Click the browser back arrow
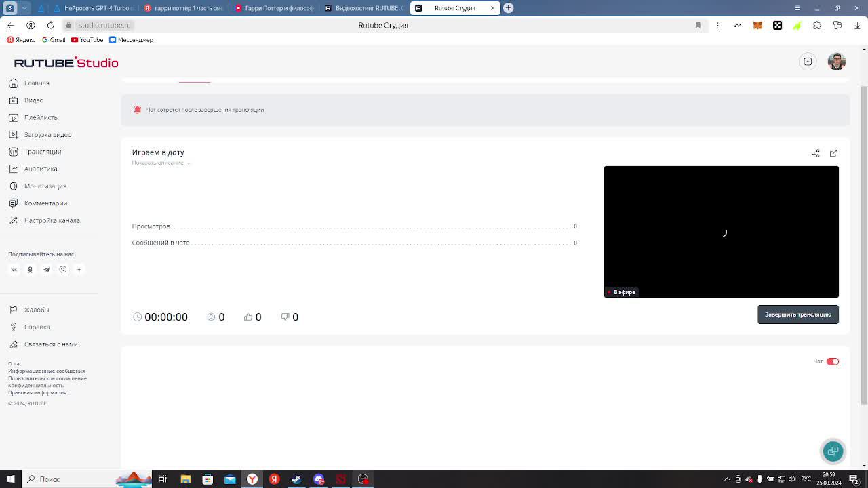 pos(11,25)
